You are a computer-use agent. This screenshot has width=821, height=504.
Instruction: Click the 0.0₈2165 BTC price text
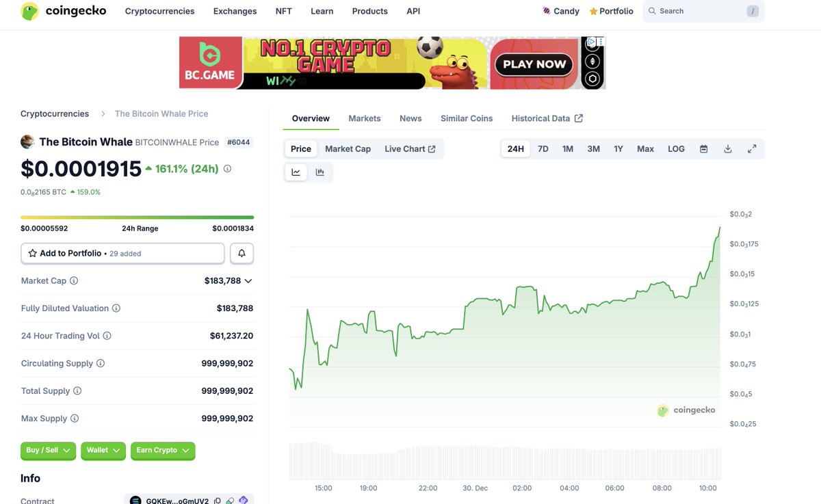click(43, 192)
